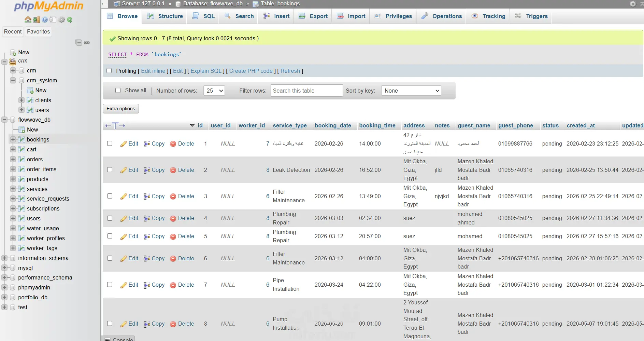This screenshot has width=644, height=341.
Task: Click the Edit inline link
Action: (x=153, y=71)
